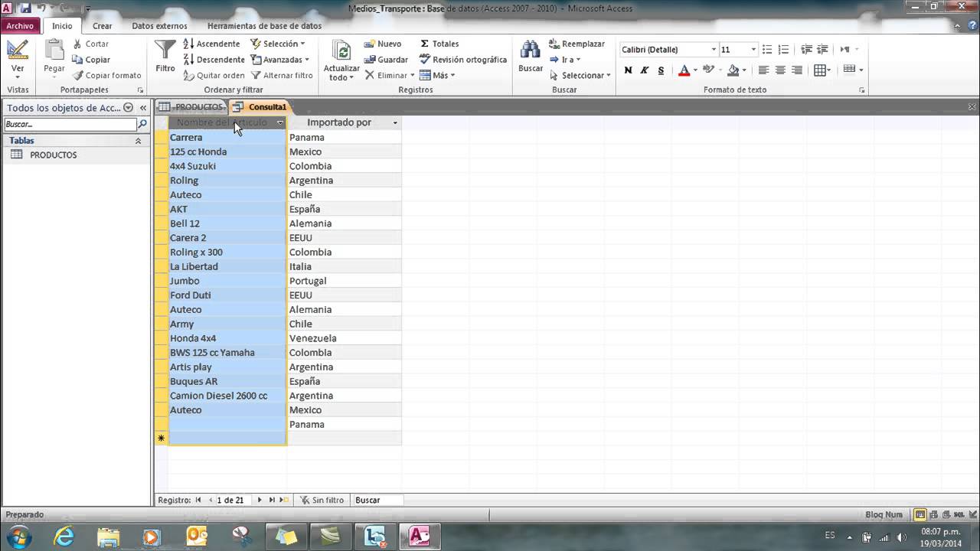This screenshot has width=980, height=551.
Task: Open Avanzadas filter options
Action: 280,60
